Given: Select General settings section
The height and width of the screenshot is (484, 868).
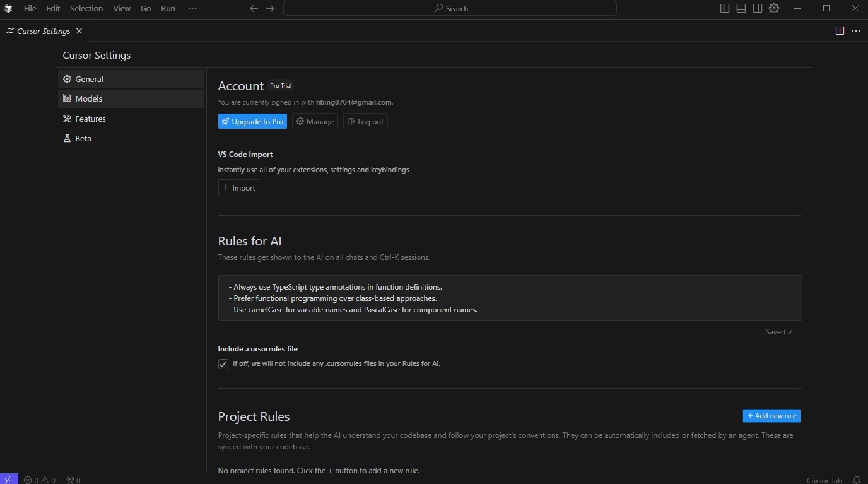Looking at the screenshot, I should [131, 79].
